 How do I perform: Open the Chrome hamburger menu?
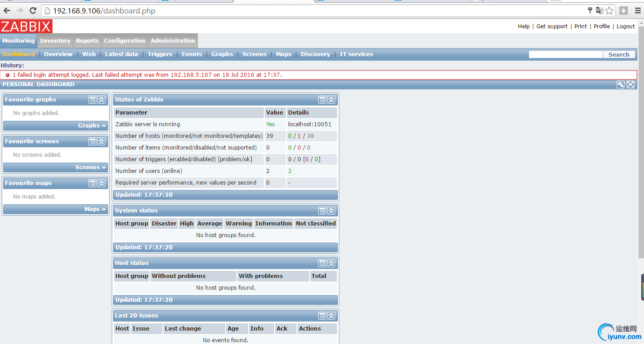pyautogui.click(x=638, y=10)
